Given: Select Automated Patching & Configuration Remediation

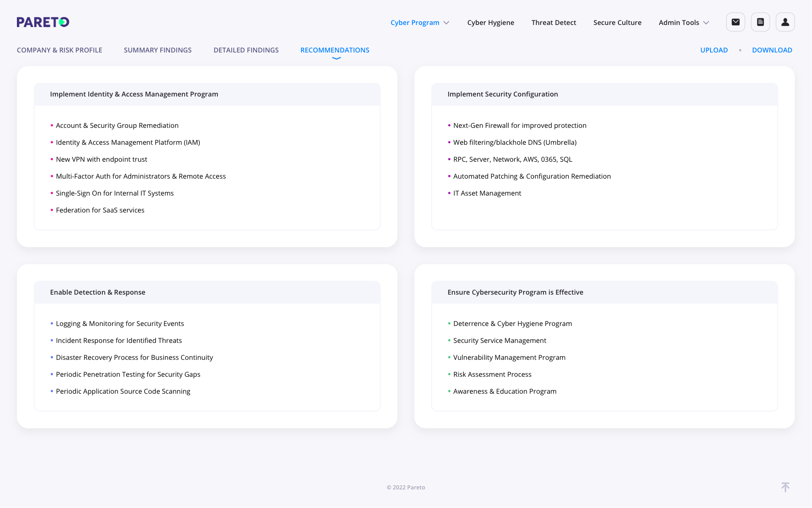Looking at the screenshot, I should click(532, 176).
